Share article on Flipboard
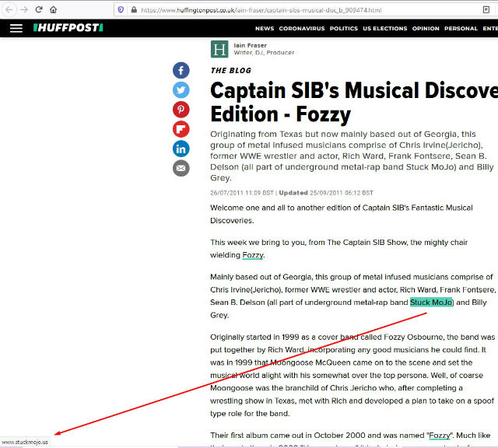This screenshot has height=448, width=498. [x=181, y=129]
